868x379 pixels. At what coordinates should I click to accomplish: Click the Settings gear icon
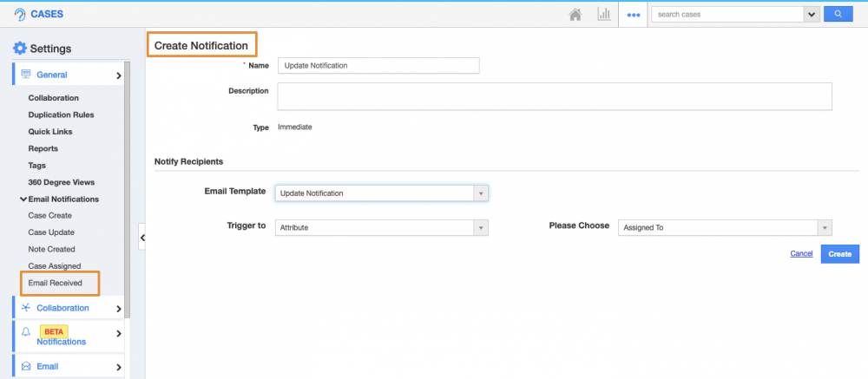(x=20, y=49)
